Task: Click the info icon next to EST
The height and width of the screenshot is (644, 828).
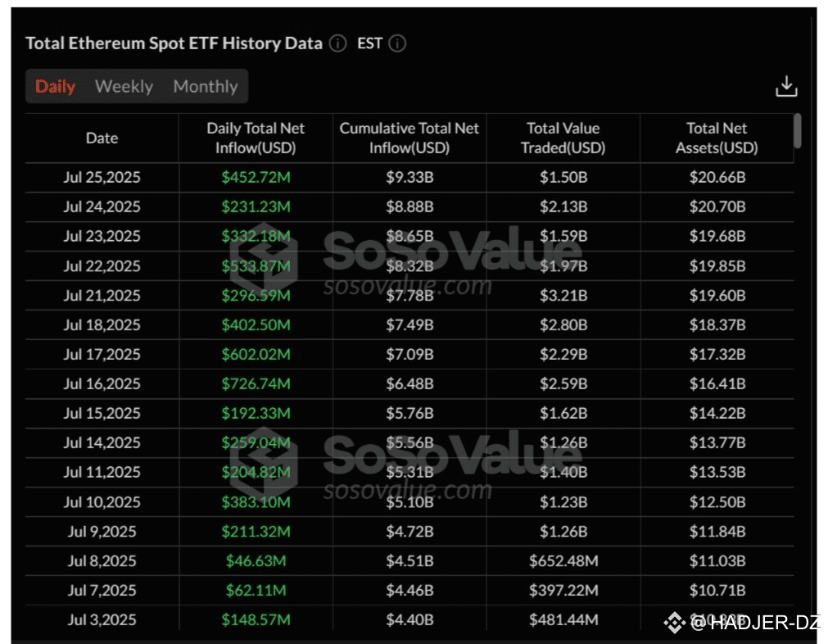Action: coord(397,44)
